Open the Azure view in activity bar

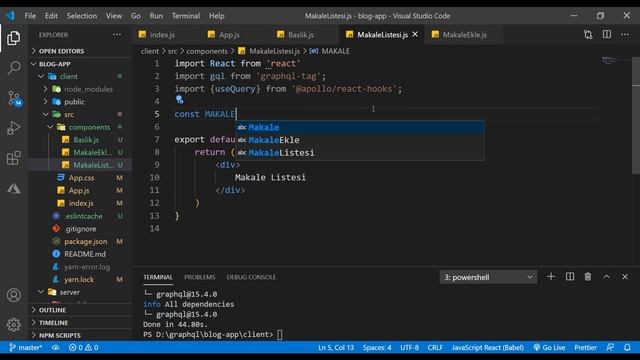click(13, 188)
